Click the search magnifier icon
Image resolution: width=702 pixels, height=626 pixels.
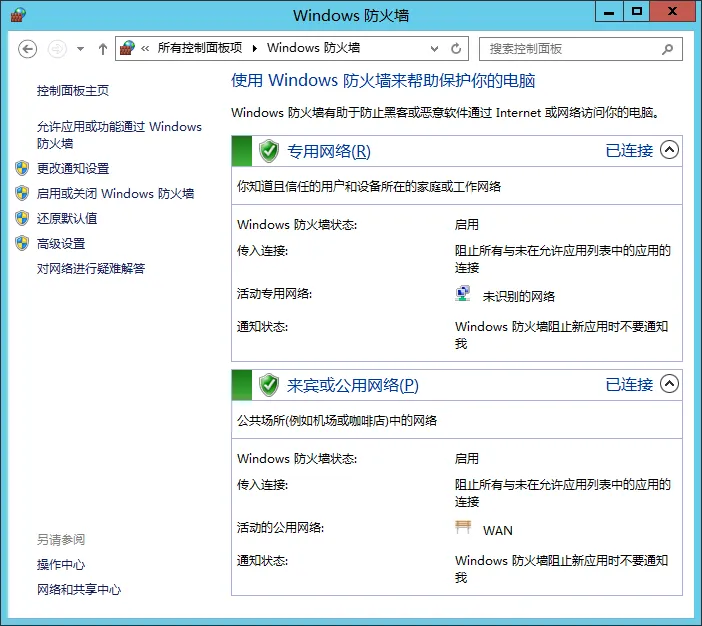(x=668, y=49)
